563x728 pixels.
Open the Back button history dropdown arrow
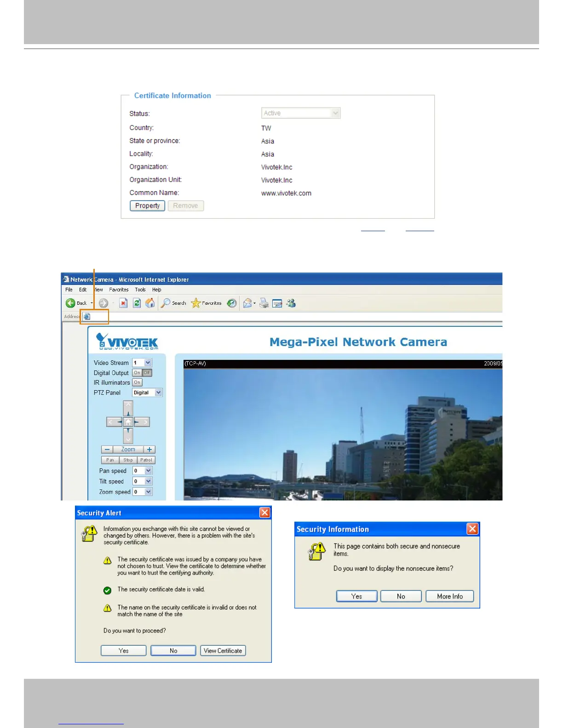point(92,303)
